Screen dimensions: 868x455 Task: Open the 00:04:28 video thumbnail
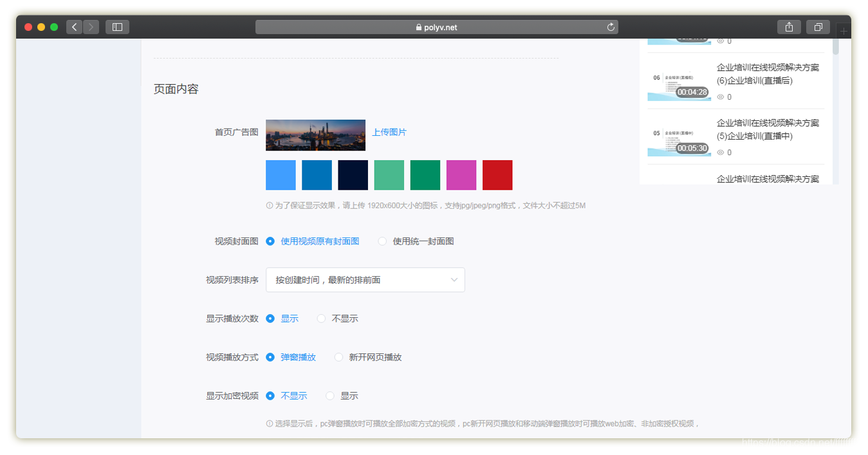point(679,84)
